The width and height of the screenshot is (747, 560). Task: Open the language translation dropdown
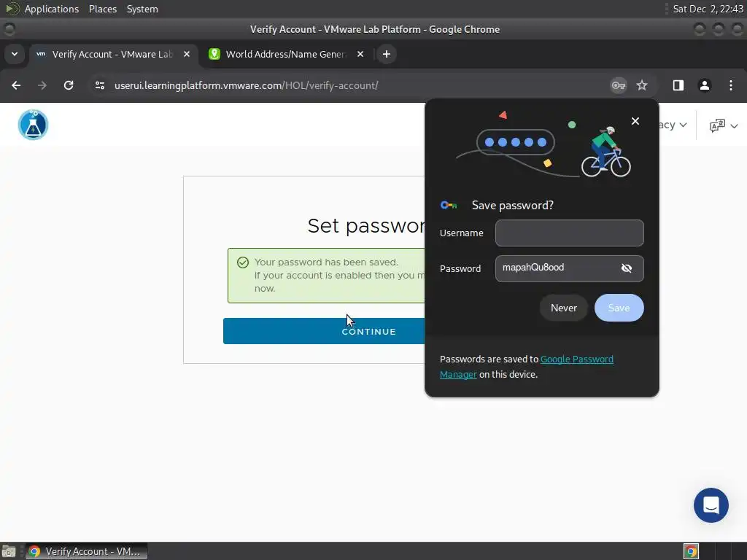[723, 125]
